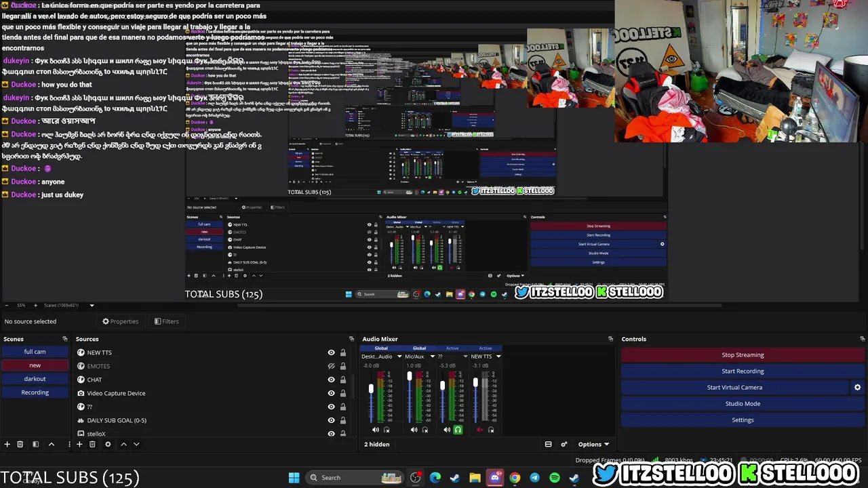Screen dimensions: 868x488
Task: Open scene filters icon in Scenes toolbar
Action: coord(35,445)
